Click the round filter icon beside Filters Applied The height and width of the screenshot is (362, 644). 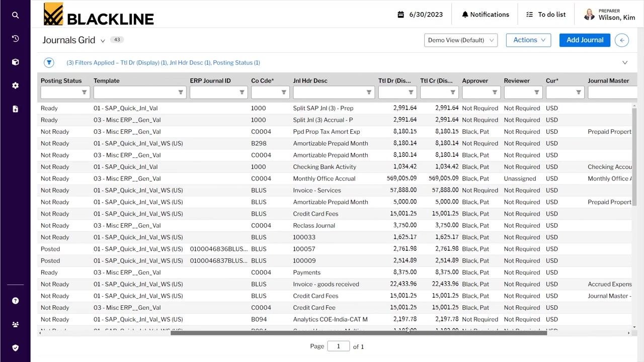pyautogui.click(x=49, y=62)
